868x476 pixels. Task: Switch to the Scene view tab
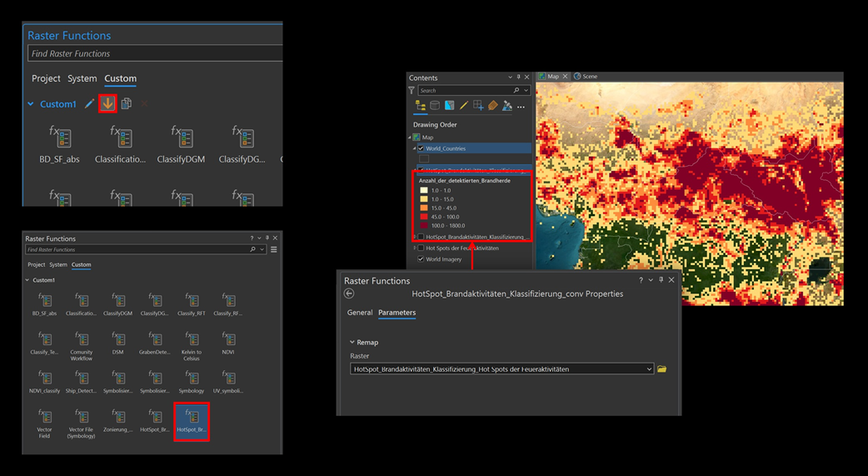click(x=586, y=77)
